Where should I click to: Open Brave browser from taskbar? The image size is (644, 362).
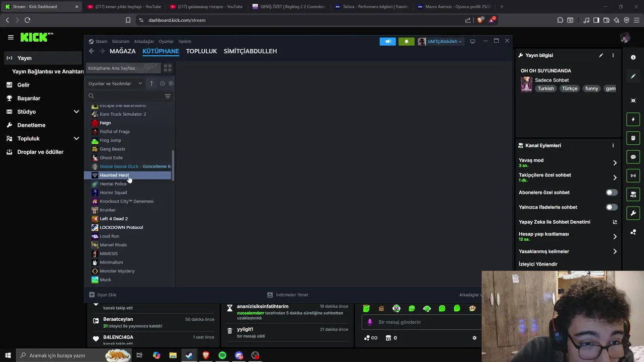pyautogui.click(x=206, y=355)
